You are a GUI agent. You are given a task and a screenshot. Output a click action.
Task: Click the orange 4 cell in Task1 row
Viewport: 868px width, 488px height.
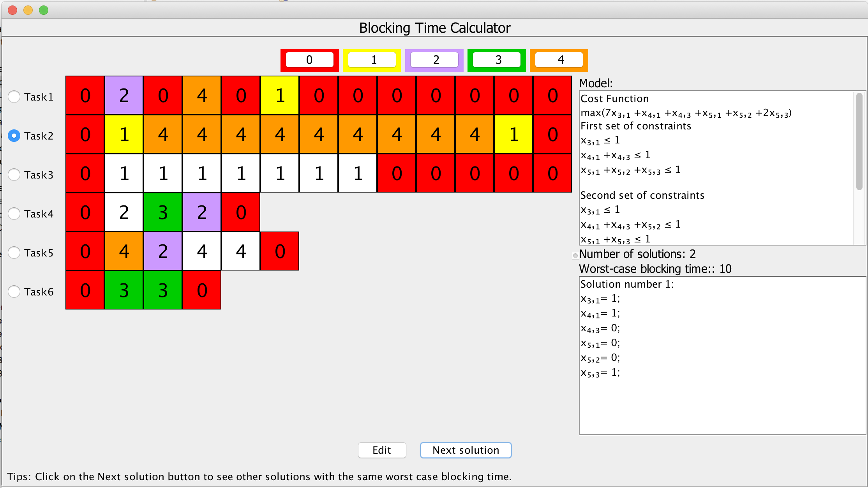click(202, 95)
